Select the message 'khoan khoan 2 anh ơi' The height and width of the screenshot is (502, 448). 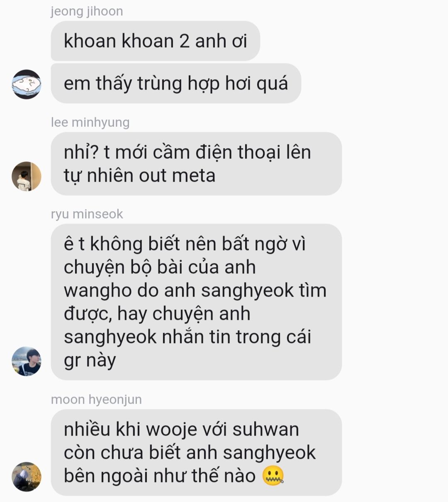[x=155, y=41]
